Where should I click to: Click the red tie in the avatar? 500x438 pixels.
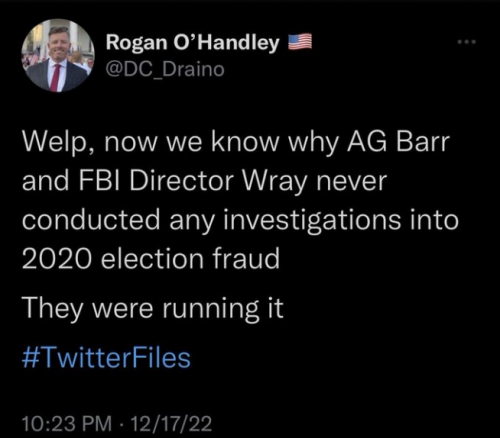[55, 77]
